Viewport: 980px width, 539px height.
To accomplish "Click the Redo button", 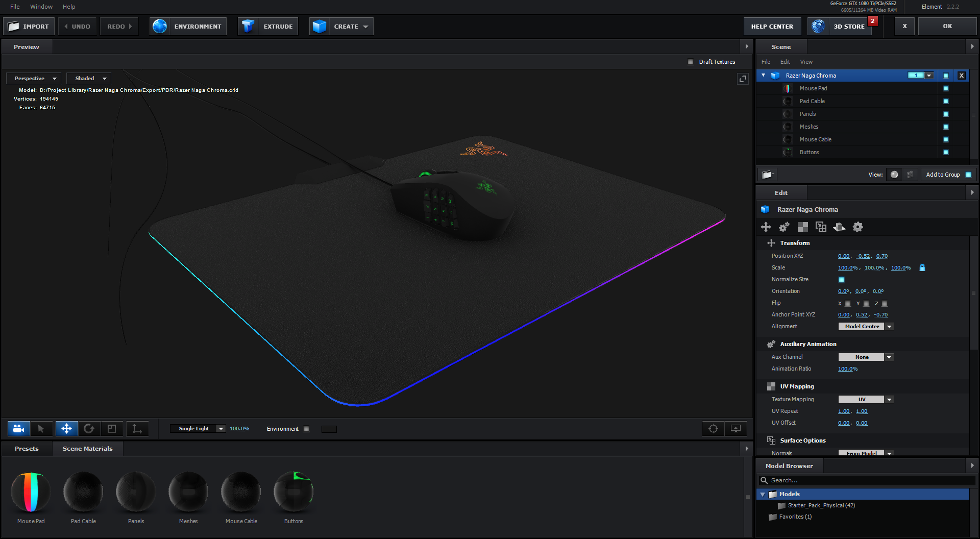I will pyautogui.click(x=119, y=27).
